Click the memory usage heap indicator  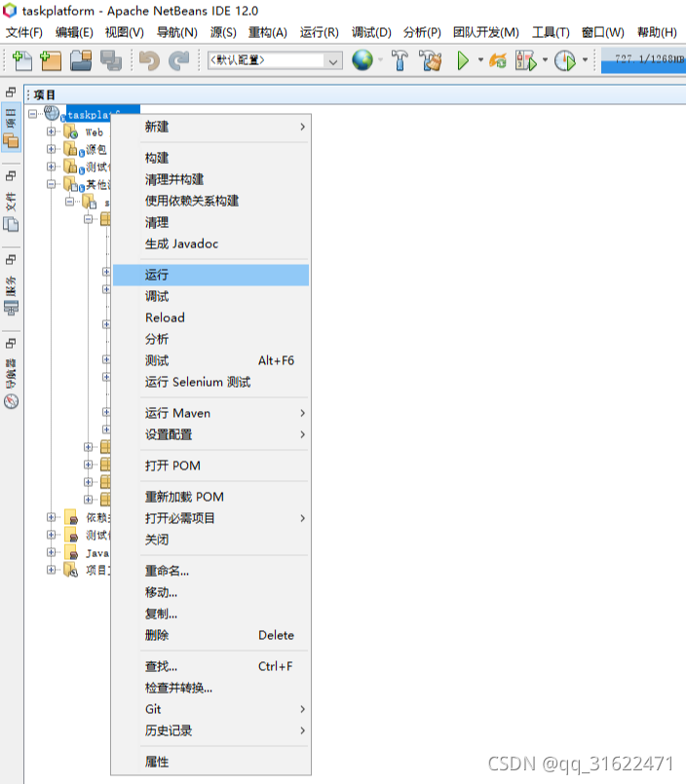pyautogui.click(x=643, y=60)
